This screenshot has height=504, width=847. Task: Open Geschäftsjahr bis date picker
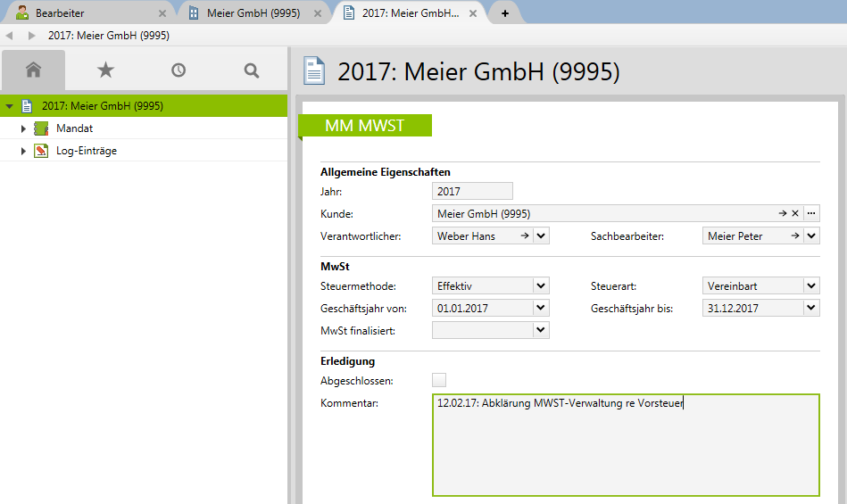811,308
